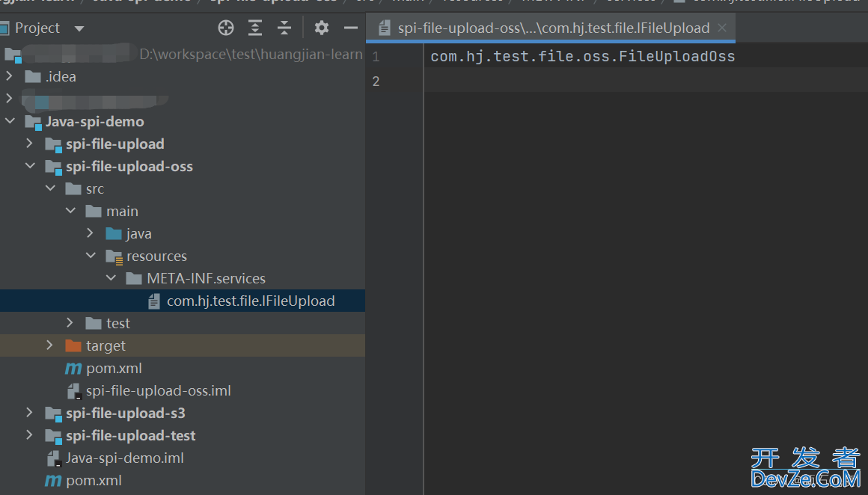This screenshot has width=868, height=495.
Task: Click the resources root folder icon
Action: coord(114,256)
